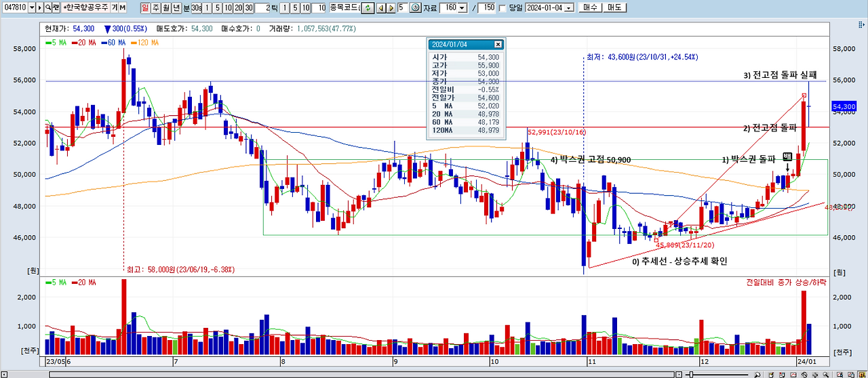Click the clock icon in toolbar
The height and width of the screenshot is (378, 868).
[416, 7]
